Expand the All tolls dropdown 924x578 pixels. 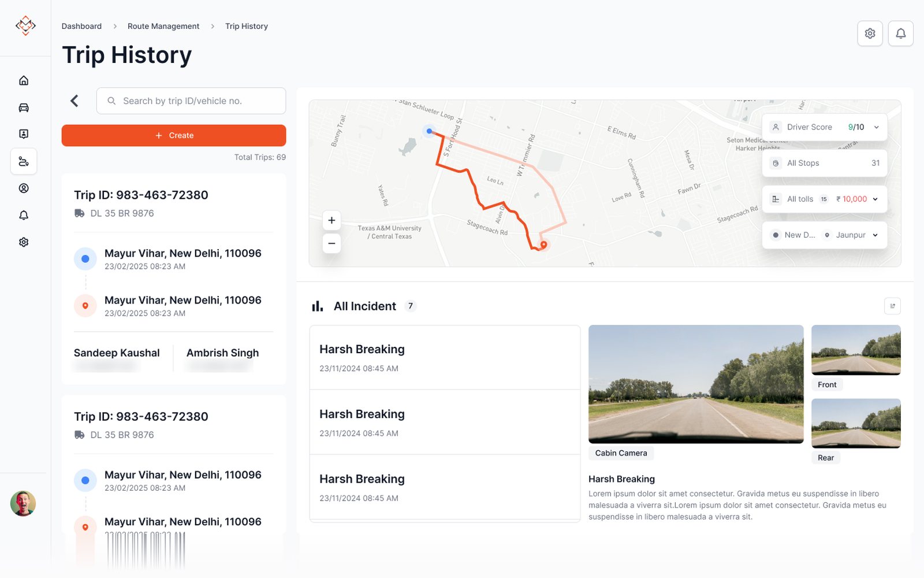coord(875,199)
